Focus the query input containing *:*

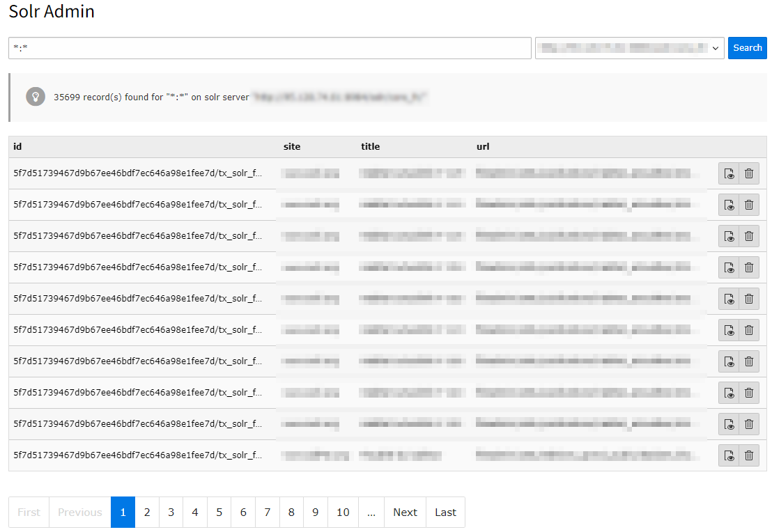click(270, 48)
